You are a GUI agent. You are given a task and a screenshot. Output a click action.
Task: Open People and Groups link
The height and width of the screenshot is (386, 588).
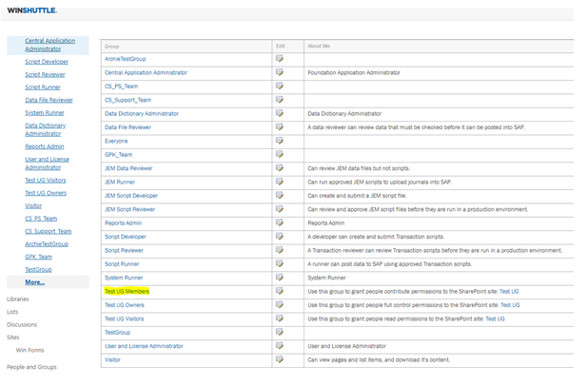click(31, 367)
